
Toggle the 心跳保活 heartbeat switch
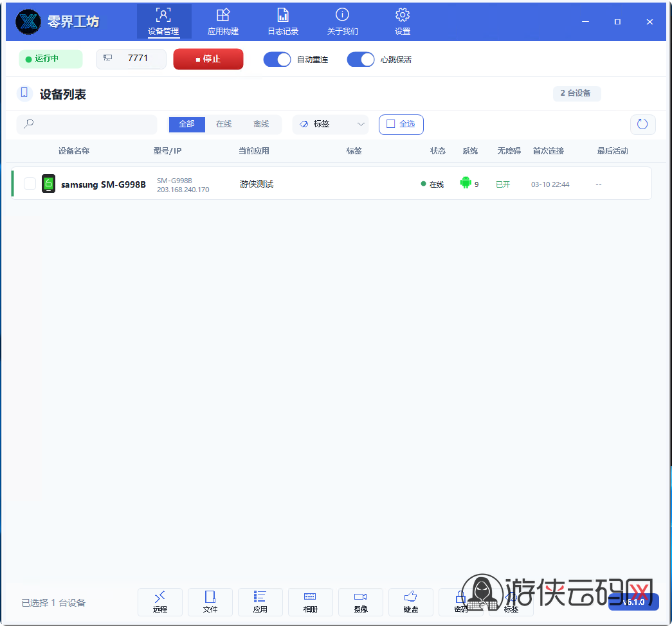[x=361, y=59]
